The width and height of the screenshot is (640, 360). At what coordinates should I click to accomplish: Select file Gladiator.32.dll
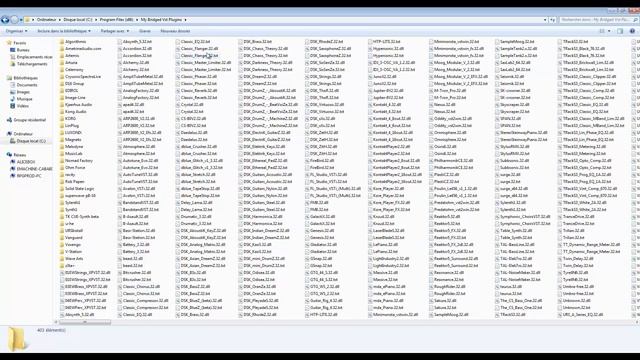[323, 244]
